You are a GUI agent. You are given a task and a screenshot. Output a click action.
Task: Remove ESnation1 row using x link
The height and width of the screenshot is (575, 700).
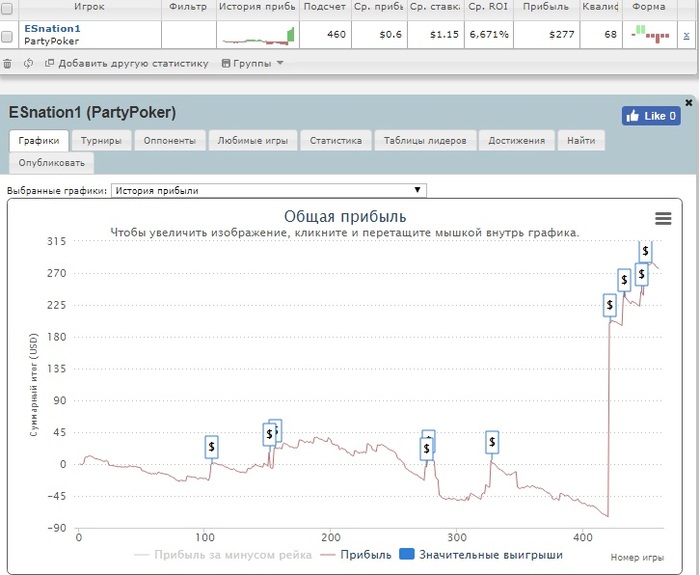tap(686, 35)
